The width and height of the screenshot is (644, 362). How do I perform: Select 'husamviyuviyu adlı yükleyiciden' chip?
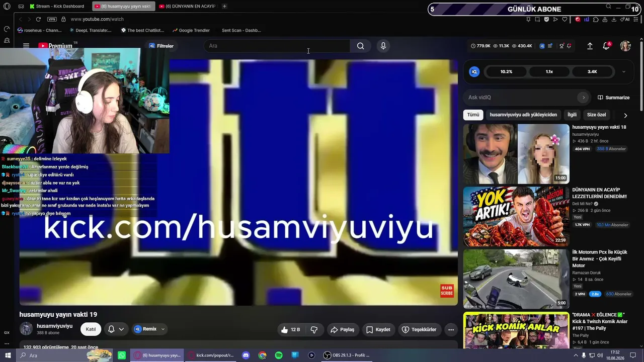(523, 115)
